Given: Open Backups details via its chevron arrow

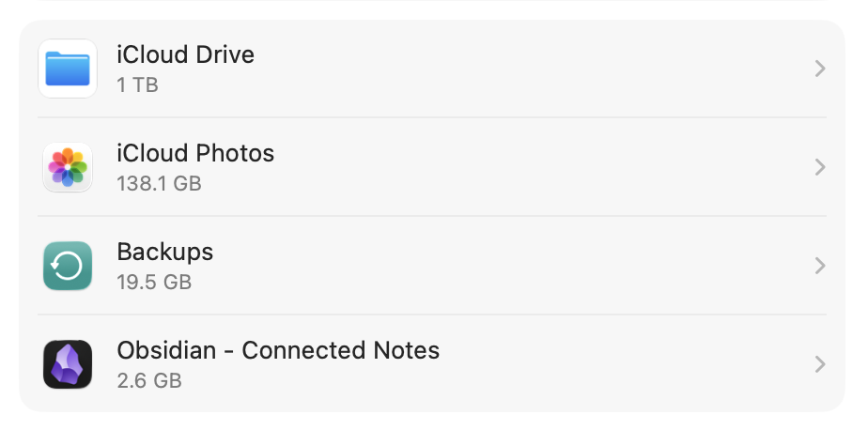Looking at the screenshot, I should click(819, 266).
